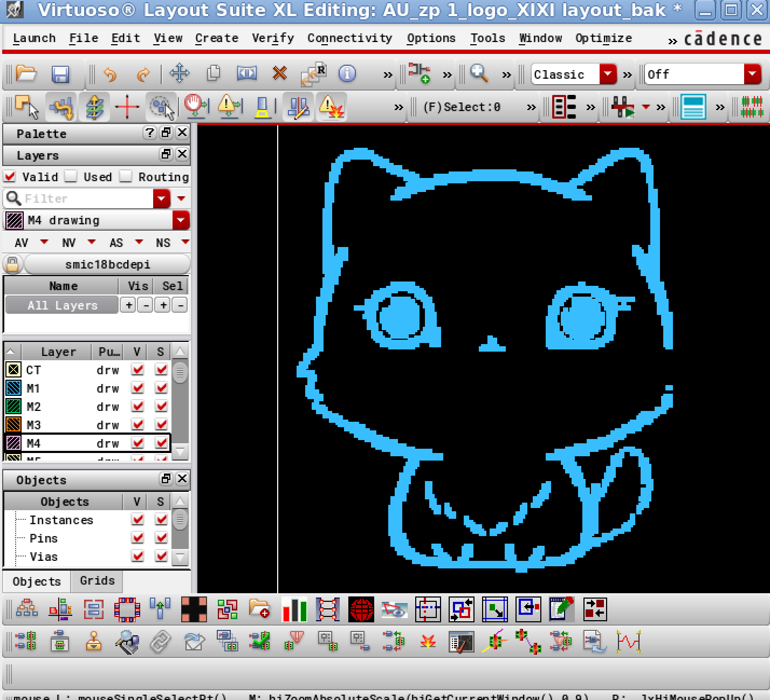The image size is (770, 700).
Task: Click the chain link icon
Action: pos(160,642)
